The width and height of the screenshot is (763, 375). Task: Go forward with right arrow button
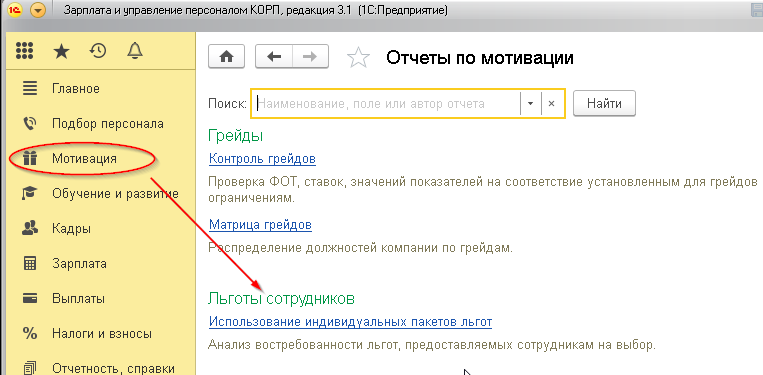click(x=310, y=57)
